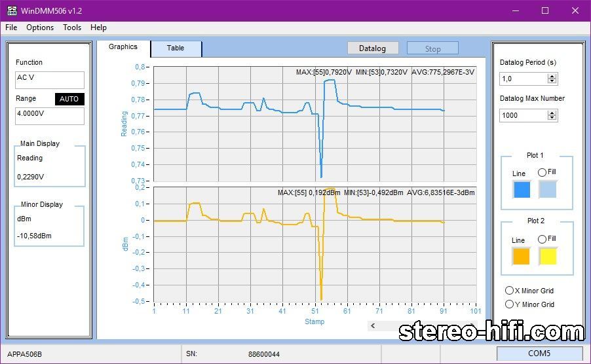Click the AUTO range button

pos(69,99)
